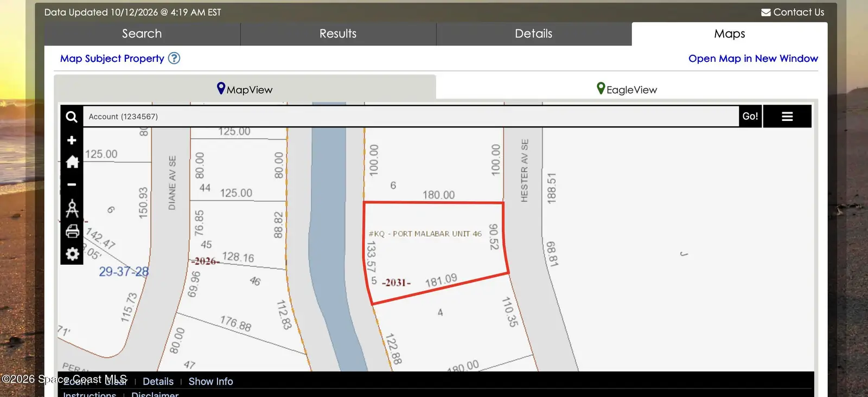Click the 2026 lot label on map

point(205,261)
